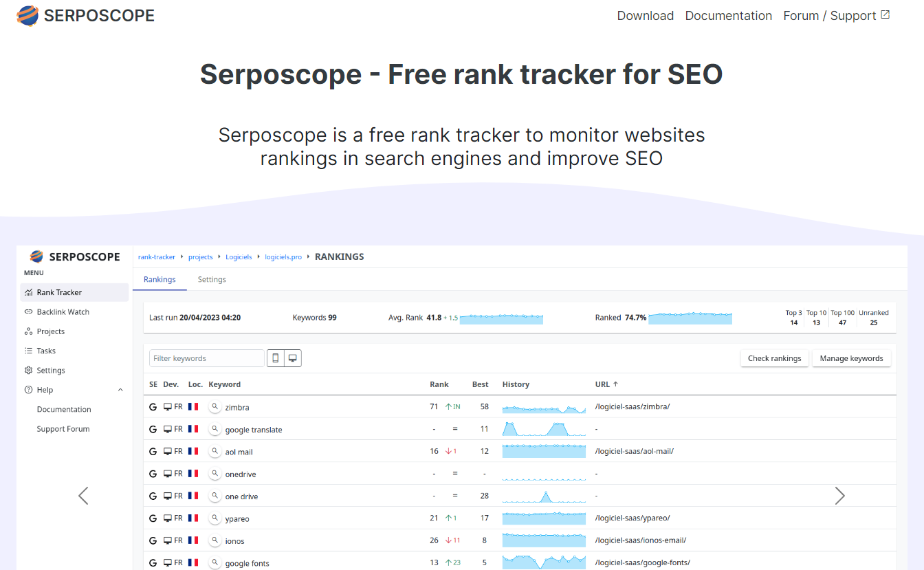
Task: Collapse the Help submenu
Action: tap(120, 389)
